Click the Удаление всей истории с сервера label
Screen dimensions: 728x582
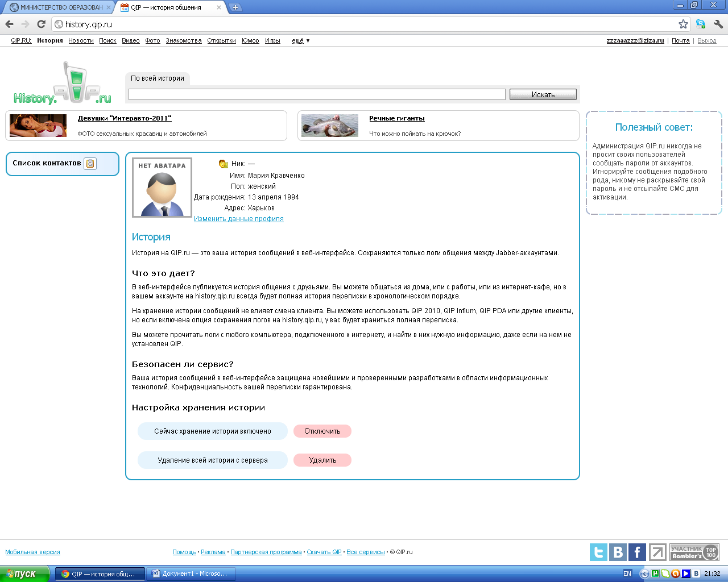pyautogui.click(x=213, y=460)
